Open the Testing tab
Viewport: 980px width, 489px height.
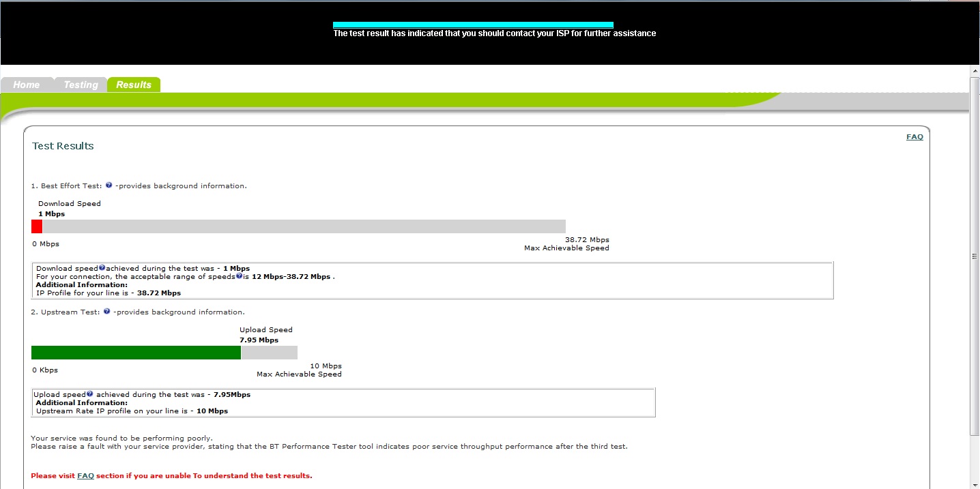[81, 85]
